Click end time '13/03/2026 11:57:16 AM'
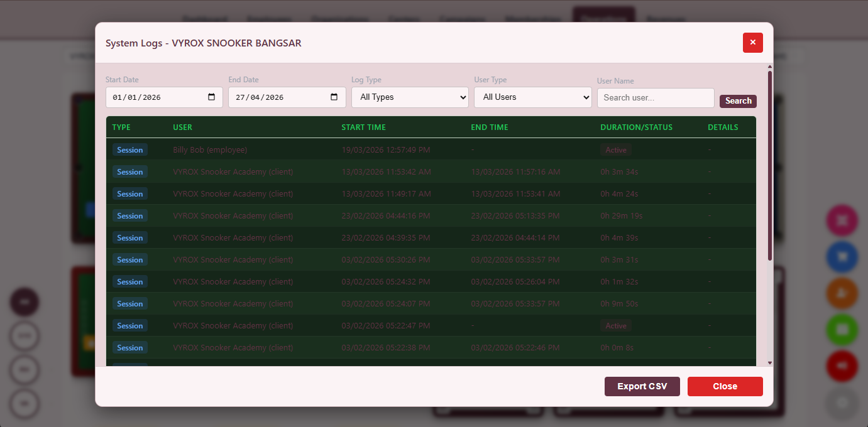The height and width of the screenshot is (427, 868). [515, 172]
